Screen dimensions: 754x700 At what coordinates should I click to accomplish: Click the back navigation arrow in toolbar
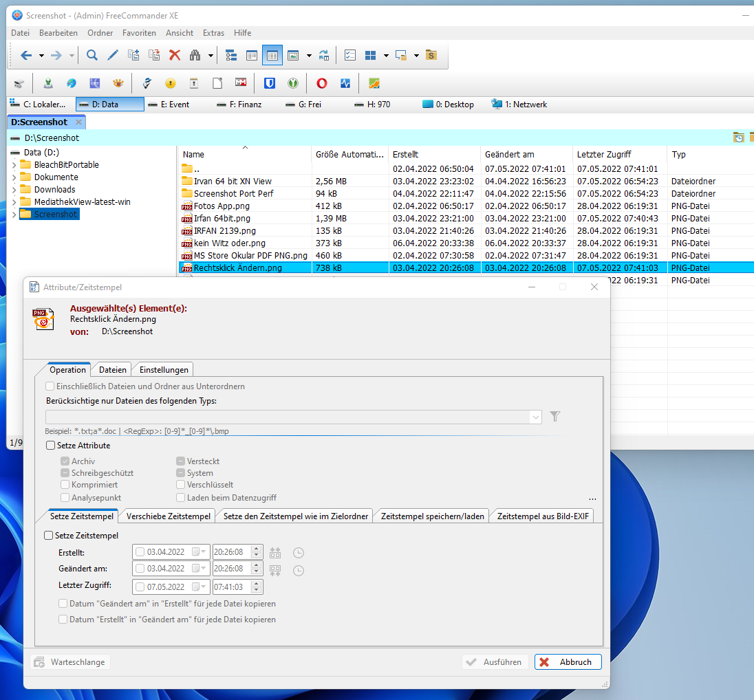(26, 55)
